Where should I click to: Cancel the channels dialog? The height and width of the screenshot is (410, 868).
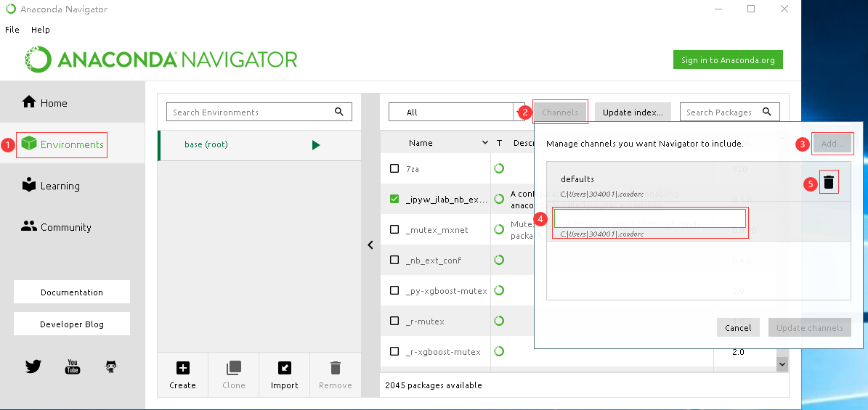pos(738,327)
